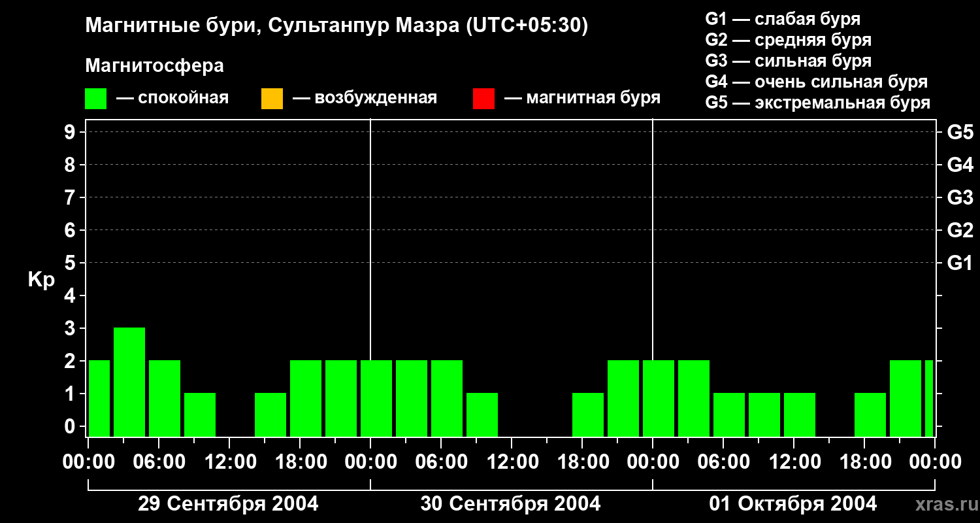The height and width of the screenshot is (523, 980).
Task: Click the '18:00' time label for 29 Сентября
Action: 300,462
